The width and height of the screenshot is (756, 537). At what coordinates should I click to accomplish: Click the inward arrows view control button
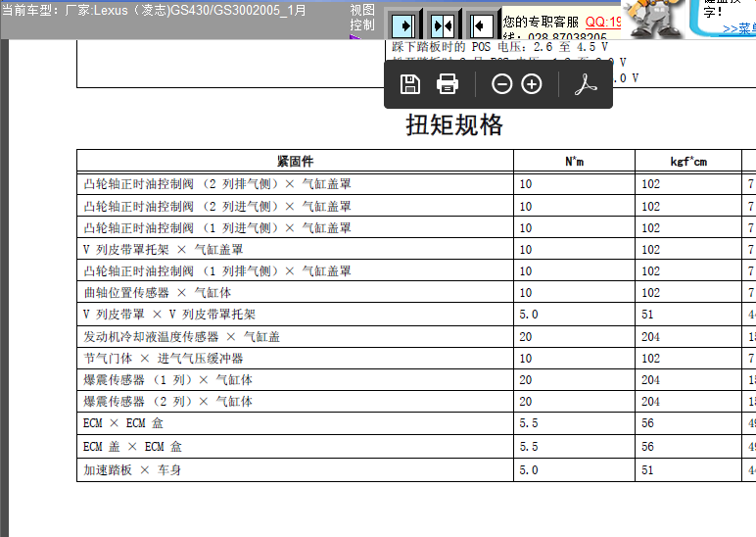point(443,25)
